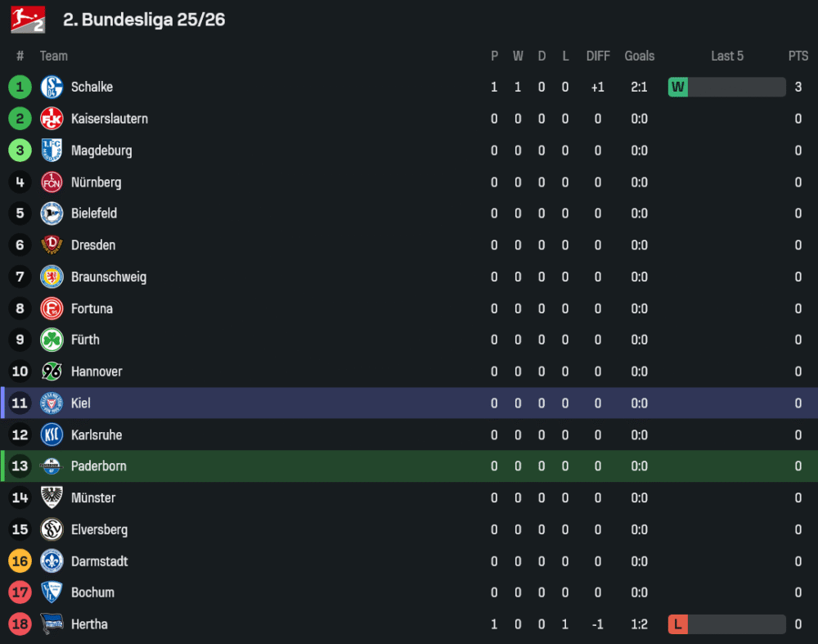The height and width of the screenshot is (644, 818).
Task: Click Hertha's red L result badge
Action: click(x=678, y=624)
